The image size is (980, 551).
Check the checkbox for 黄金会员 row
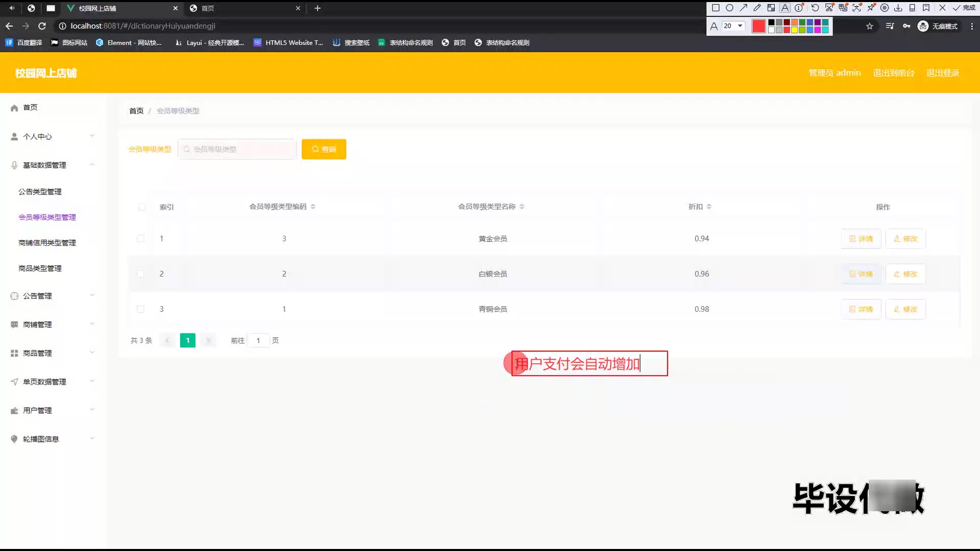coord(141,239)
